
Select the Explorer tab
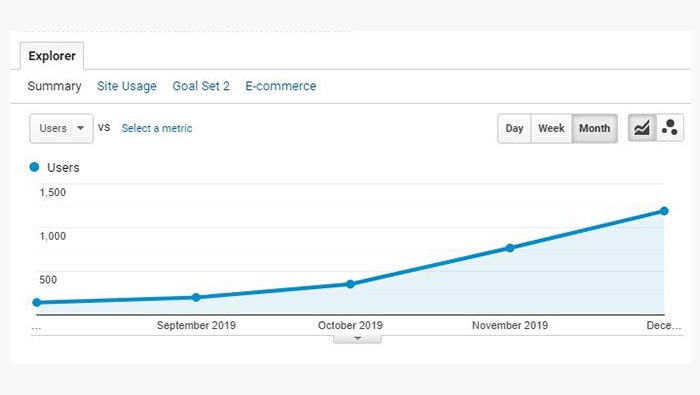coord(52,56)
